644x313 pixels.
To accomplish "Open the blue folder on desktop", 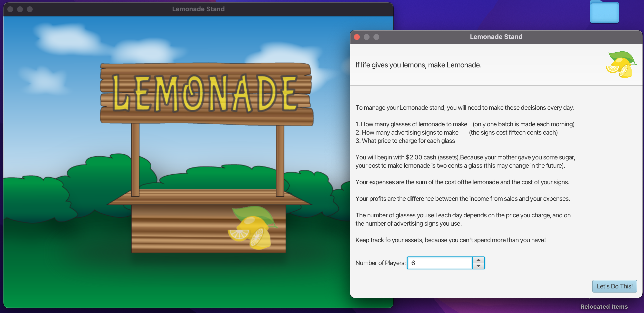I will [x=604, y=12].
